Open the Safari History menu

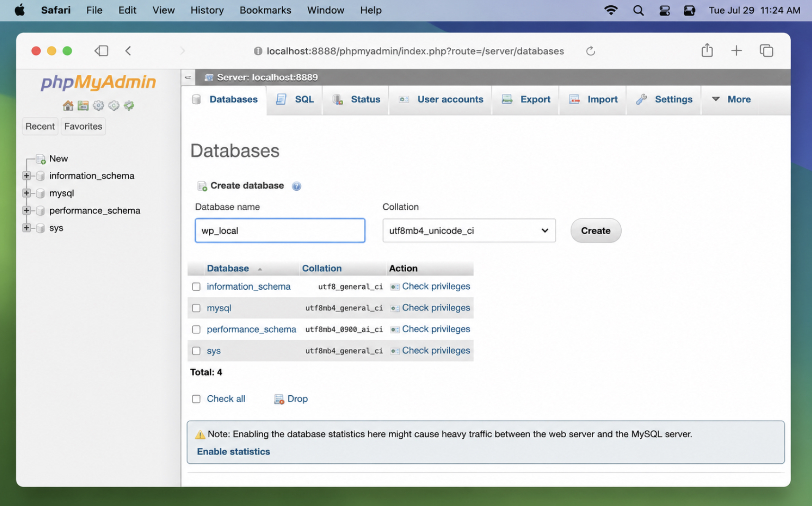pyautogui.click(x=207, y=10)
